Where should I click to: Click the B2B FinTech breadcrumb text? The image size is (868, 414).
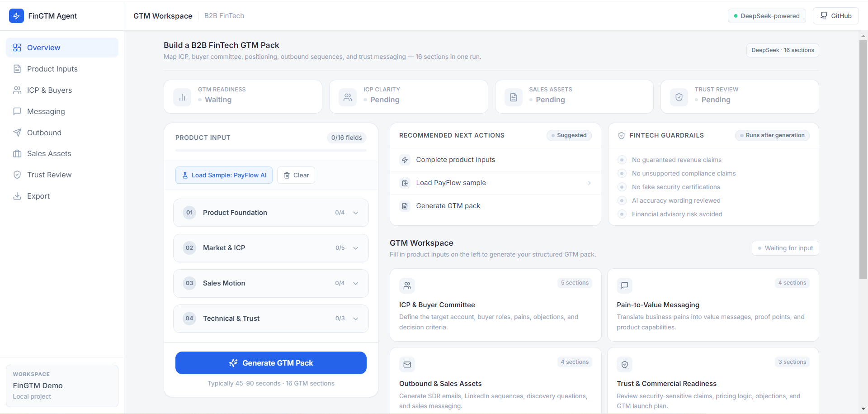tap(224, 16)
